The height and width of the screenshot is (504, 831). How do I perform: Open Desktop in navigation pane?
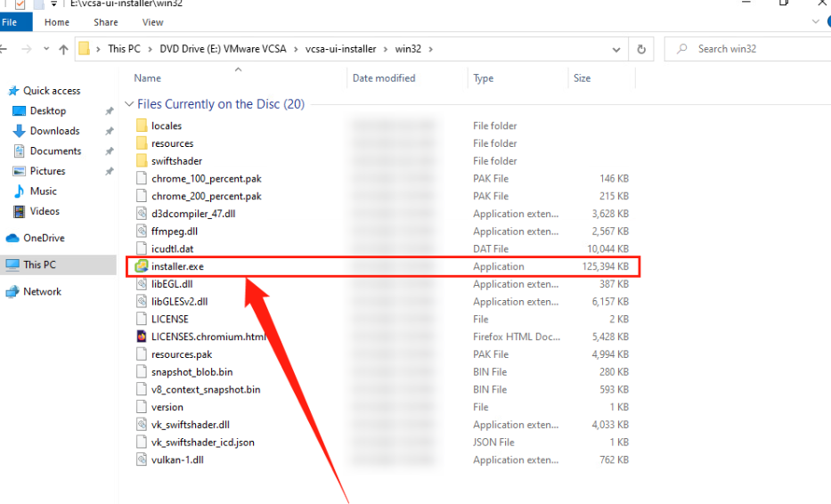point(48,110)
